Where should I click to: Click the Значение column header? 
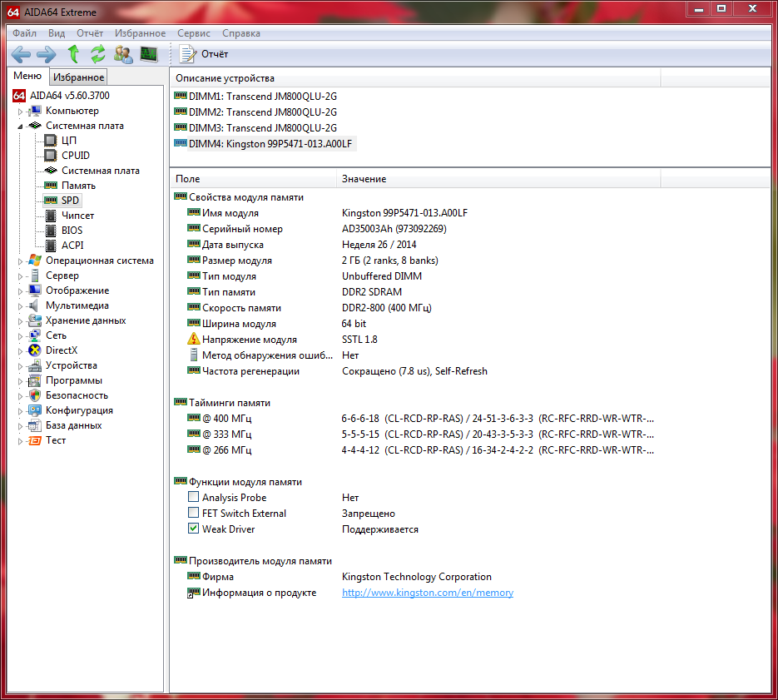click(498, 179)
